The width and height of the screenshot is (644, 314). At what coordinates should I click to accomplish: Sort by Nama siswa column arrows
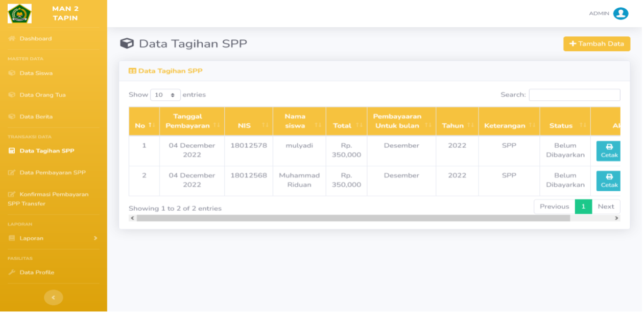point(318,126)
